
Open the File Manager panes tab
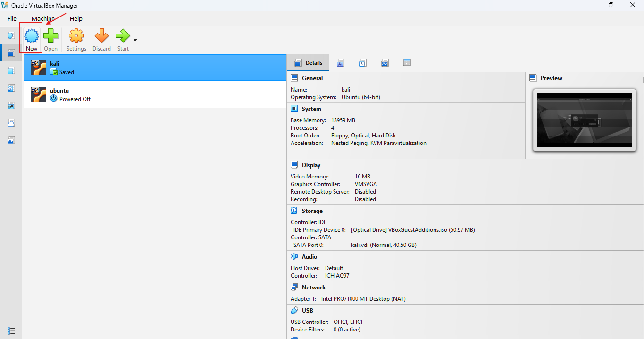tap(407, 63)
